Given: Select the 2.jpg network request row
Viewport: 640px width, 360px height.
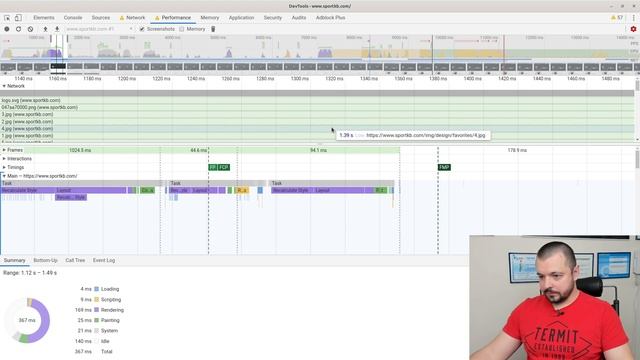Looking at the screenshot, I should click(x=317, y=122).
